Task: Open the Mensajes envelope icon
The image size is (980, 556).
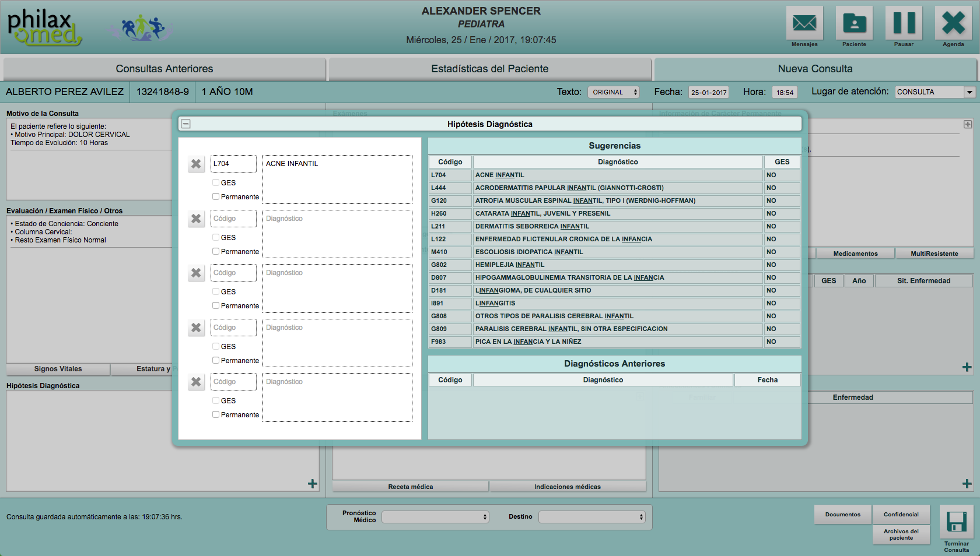Action: (804, 23)
